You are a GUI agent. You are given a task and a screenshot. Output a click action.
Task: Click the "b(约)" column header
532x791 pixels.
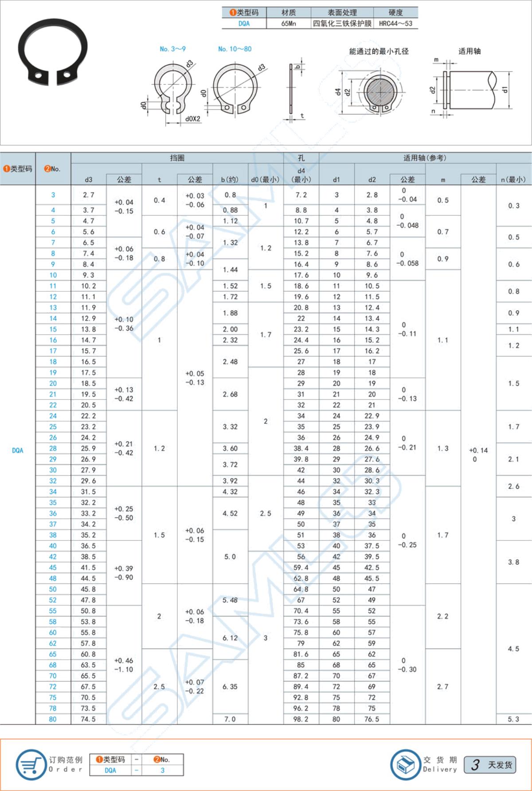[x=230, y=180]
